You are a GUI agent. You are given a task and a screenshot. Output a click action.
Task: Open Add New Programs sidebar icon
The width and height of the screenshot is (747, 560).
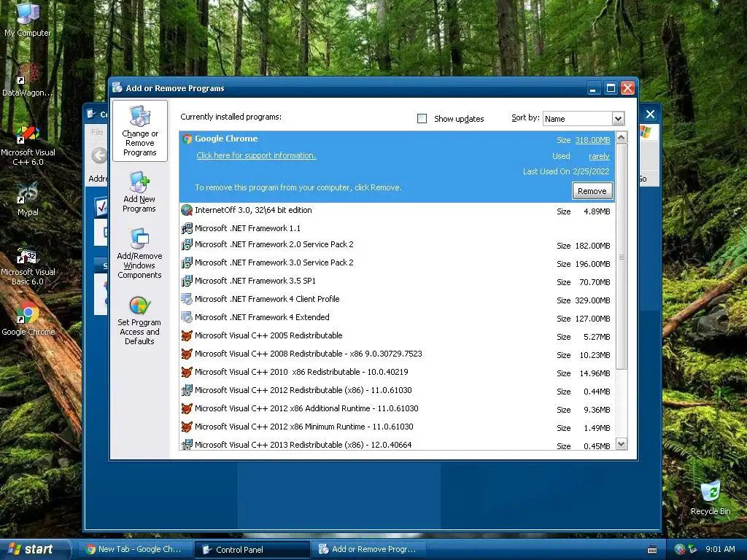pyautogui.click(x=139, y=192)
